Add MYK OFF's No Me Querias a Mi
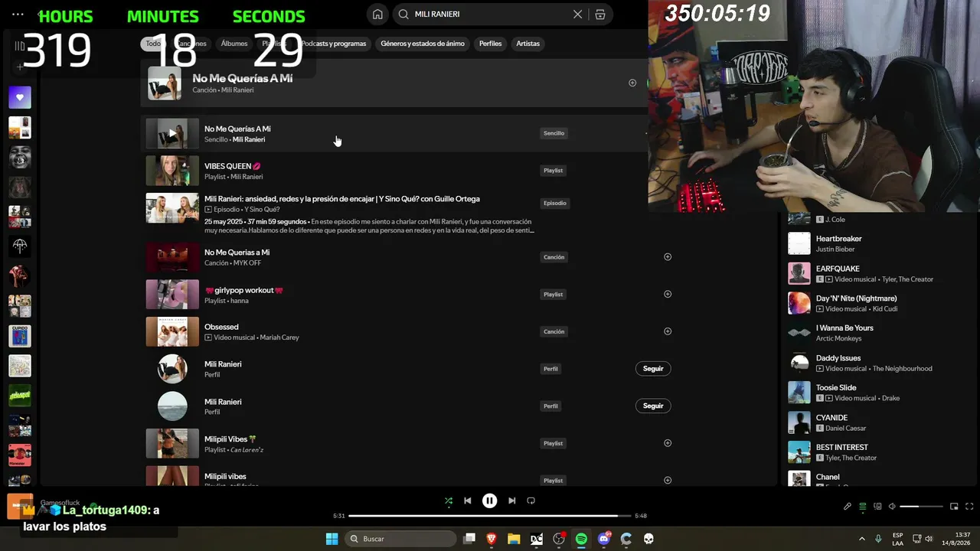980x551 pixels. (668, 257)
